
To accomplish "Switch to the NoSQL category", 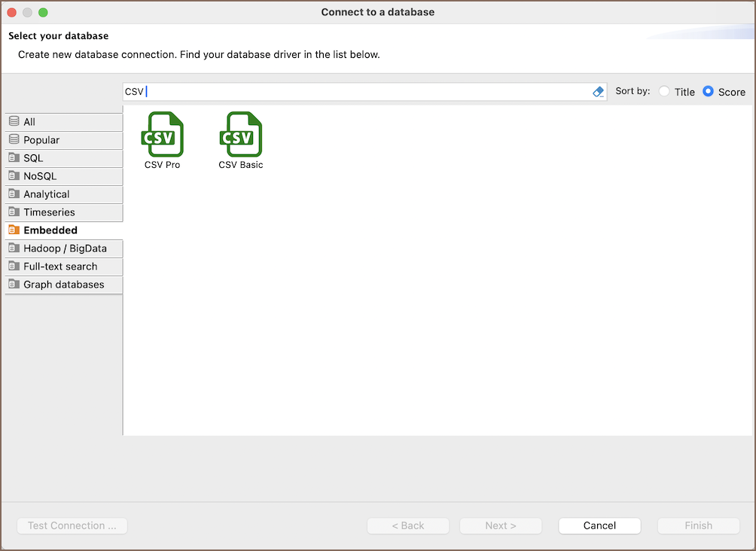I will click(40, 176).
